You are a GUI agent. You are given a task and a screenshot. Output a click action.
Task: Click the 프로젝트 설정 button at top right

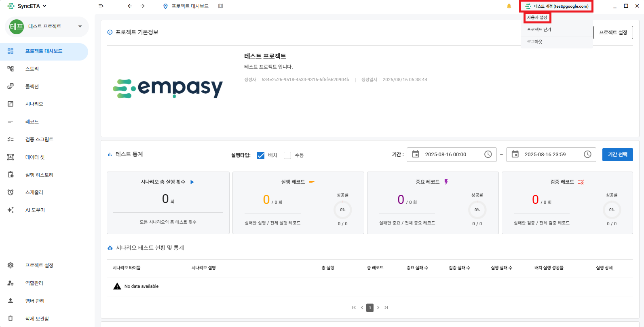coord(613,32)
